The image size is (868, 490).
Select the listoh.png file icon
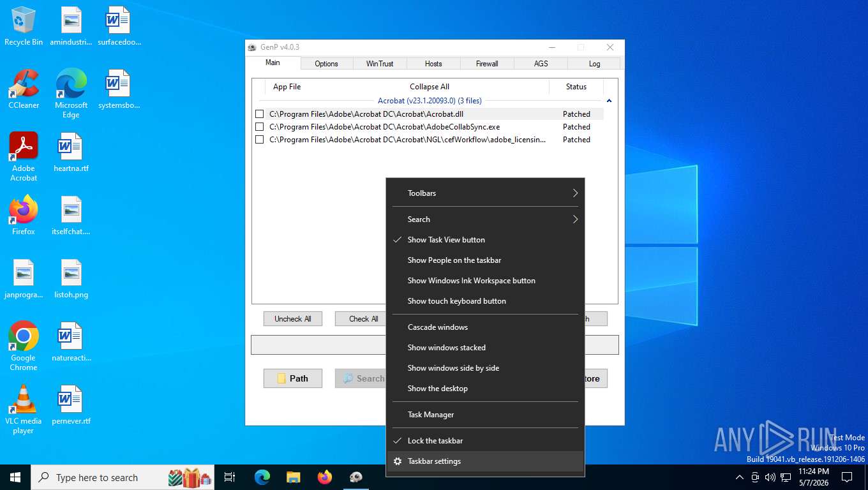click(x=71, y=279)
